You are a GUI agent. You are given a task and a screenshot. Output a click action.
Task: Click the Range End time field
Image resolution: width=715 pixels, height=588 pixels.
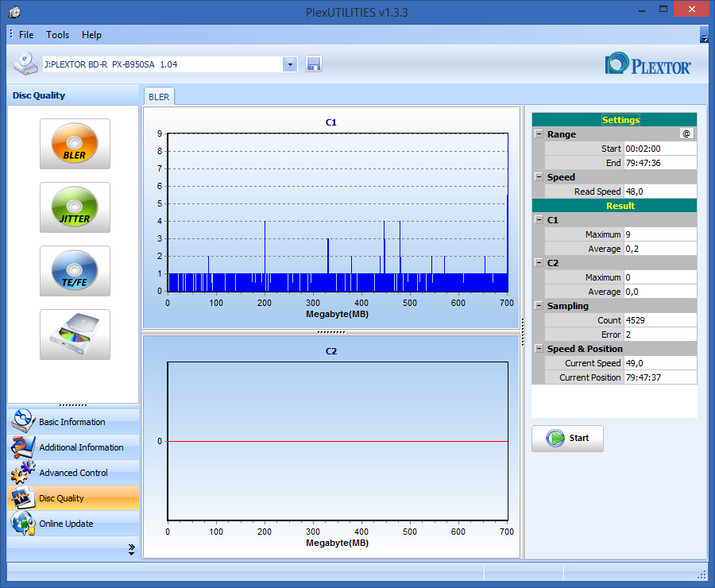click(660, 163)
